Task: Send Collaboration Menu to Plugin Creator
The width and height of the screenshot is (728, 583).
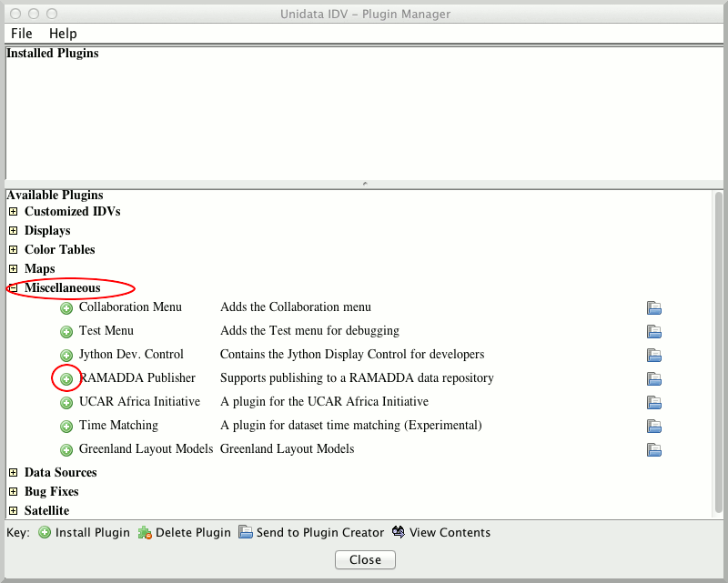Action: pyautogui.click(x=653, y=307)
